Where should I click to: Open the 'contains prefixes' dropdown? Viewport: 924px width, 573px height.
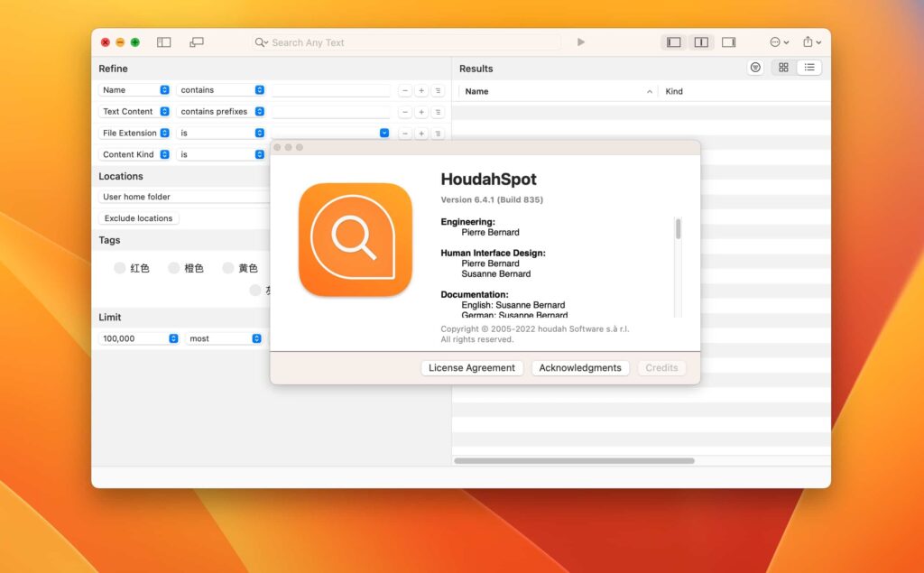(221, 111)
